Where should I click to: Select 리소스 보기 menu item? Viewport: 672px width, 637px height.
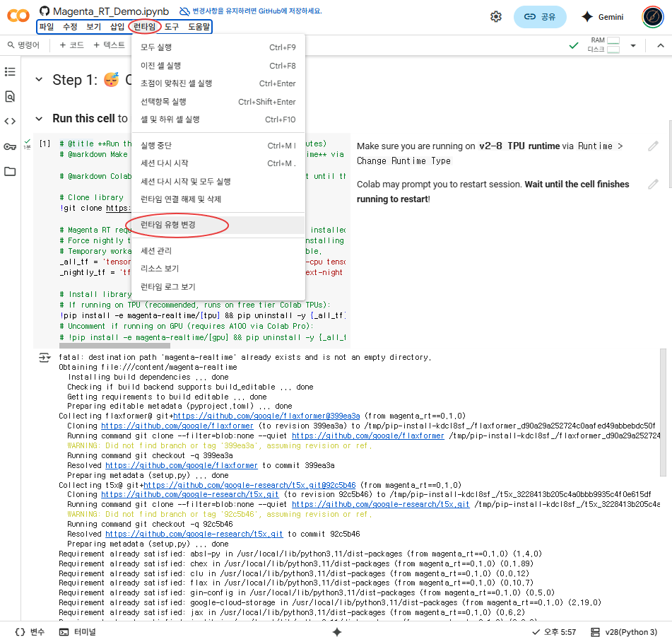[x=218, y=269]
